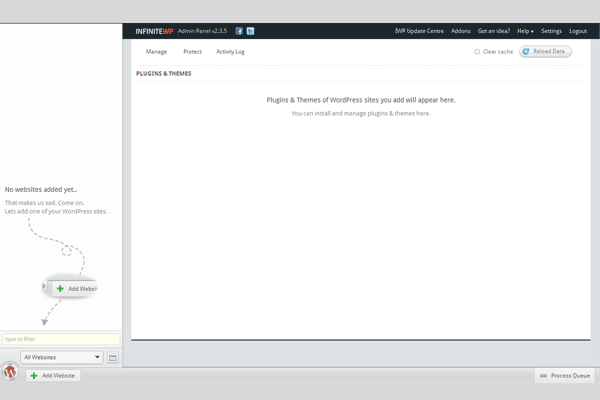Viewport: 600px width, 400px height.
Task: Click the list view icon beside All Websites
Action: (113, 357)
